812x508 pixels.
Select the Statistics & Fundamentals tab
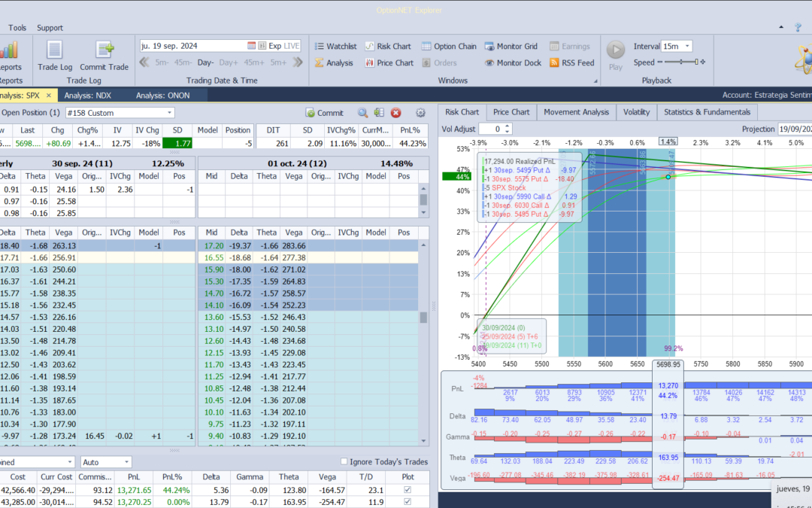(x=707, y=112)
